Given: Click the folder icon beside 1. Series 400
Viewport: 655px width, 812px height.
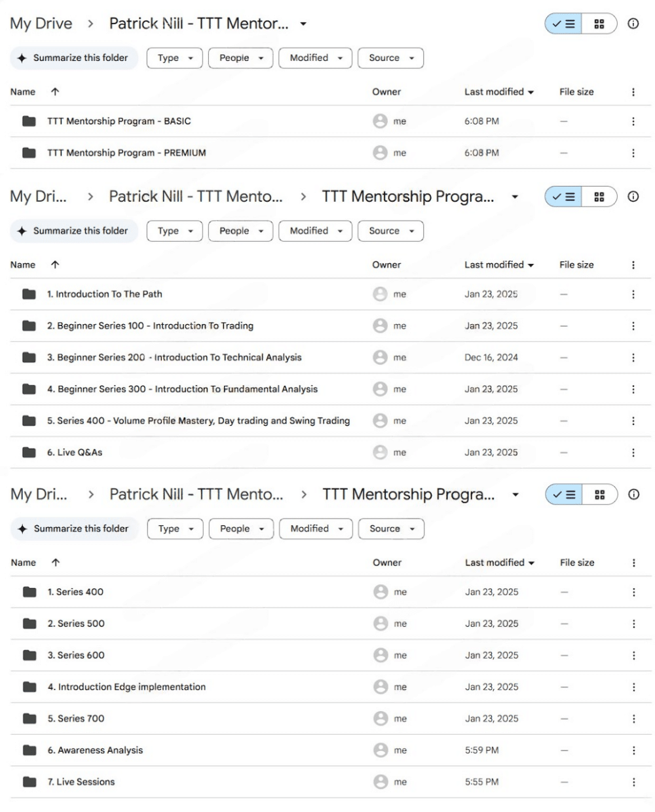Looking at the screenshot, I should (28, 591).
